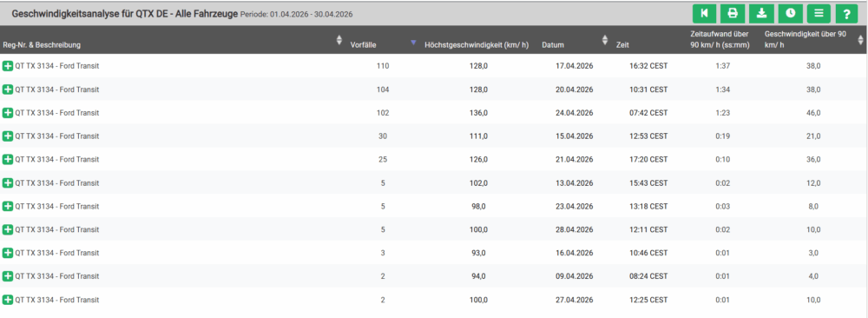Click the Datum column header label
The width and height of the screenshot is (868, 318).
tap(554, 45)
